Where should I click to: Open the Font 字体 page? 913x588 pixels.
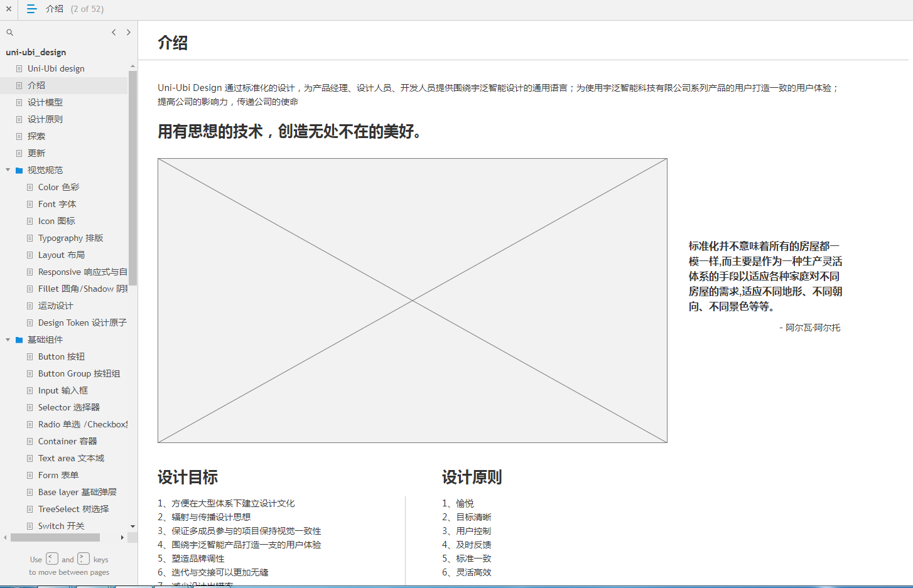57,204
